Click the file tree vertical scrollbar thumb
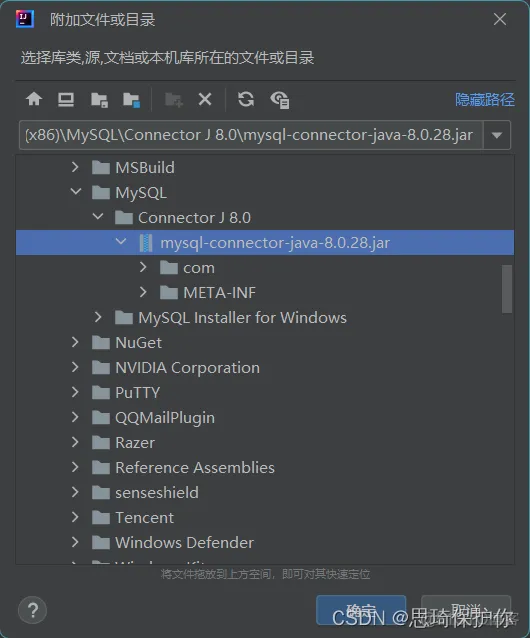The image size is (530, 638). tap(507, 289)
